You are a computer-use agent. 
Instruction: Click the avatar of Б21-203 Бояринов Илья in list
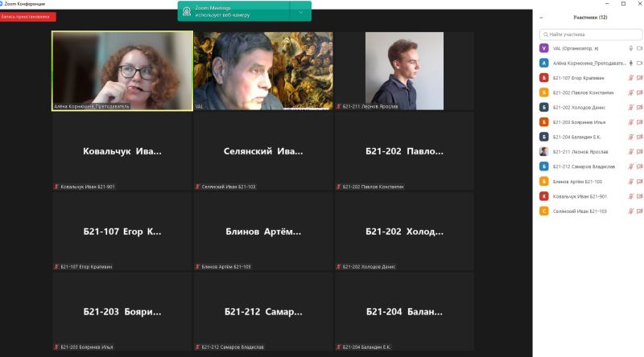point(544,122)
